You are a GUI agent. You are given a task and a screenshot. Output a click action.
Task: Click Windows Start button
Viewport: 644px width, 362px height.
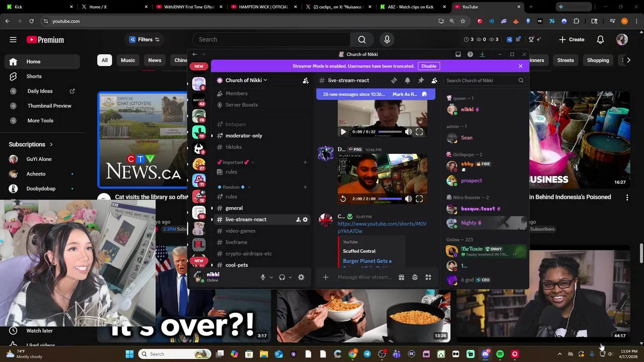click(x=129, y=354)
